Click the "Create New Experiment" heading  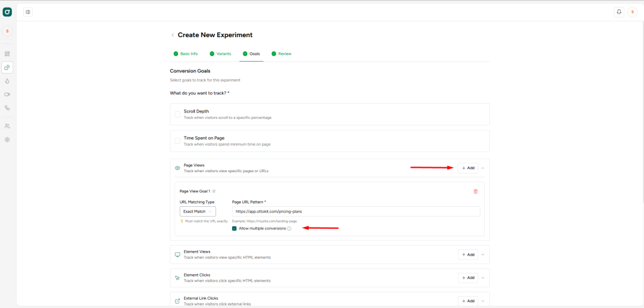tap(215, 35)
